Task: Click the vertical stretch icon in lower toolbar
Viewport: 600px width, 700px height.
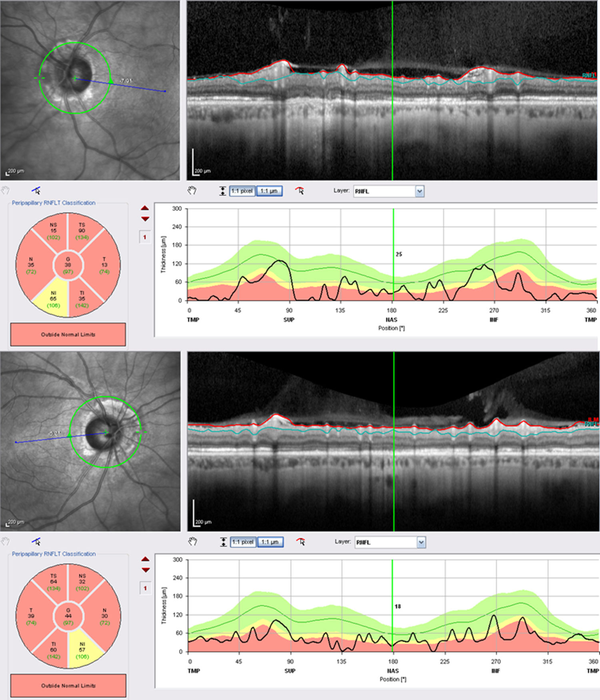Action: [x=223, y=542]
